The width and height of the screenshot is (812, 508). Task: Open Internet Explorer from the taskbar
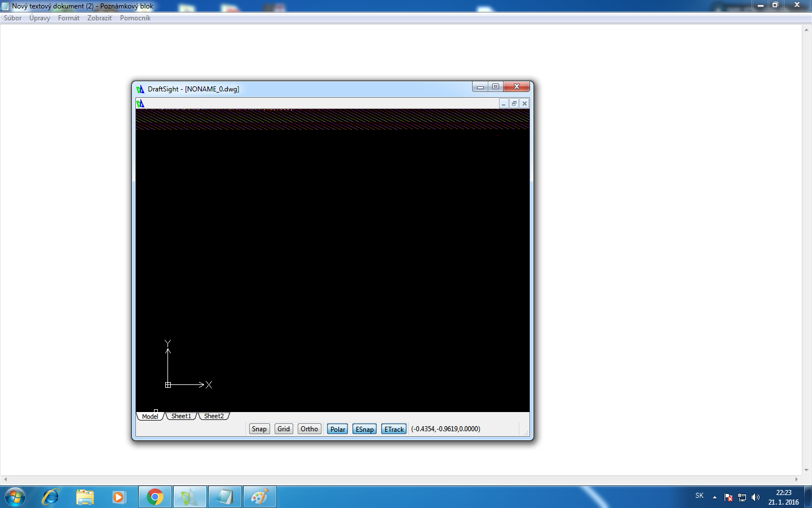[50, 497]
